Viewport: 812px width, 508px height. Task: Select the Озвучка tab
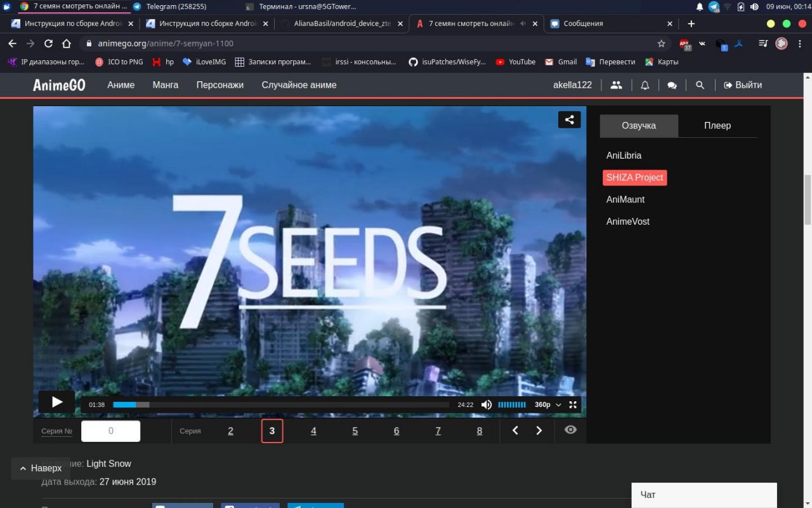[x=639, y=126]
